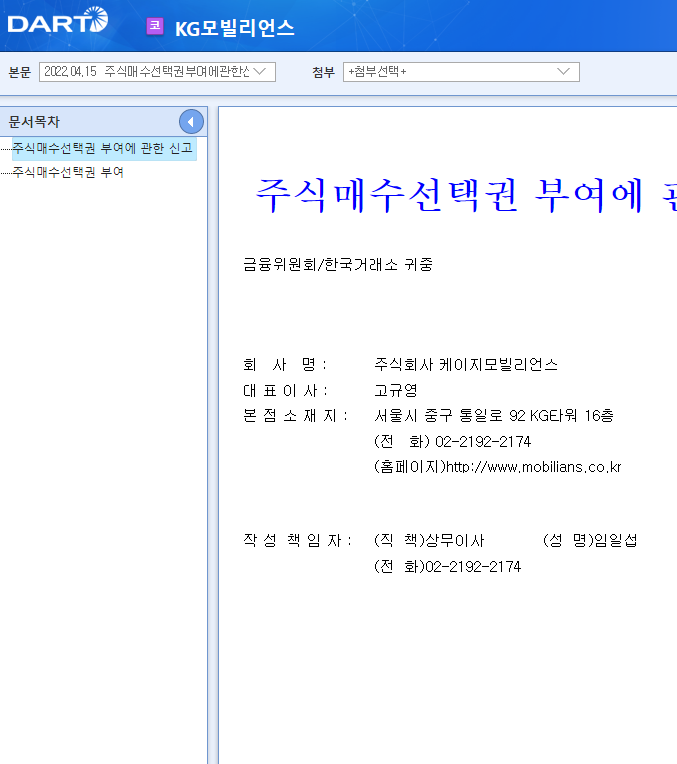Click the DART logo
Screen dimensions: 677x764
point(58,21)
